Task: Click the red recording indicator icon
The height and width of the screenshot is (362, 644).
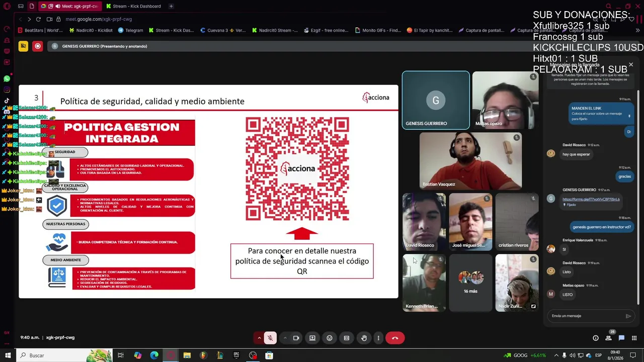Action: pyautogui.click(x=38, y=46)
